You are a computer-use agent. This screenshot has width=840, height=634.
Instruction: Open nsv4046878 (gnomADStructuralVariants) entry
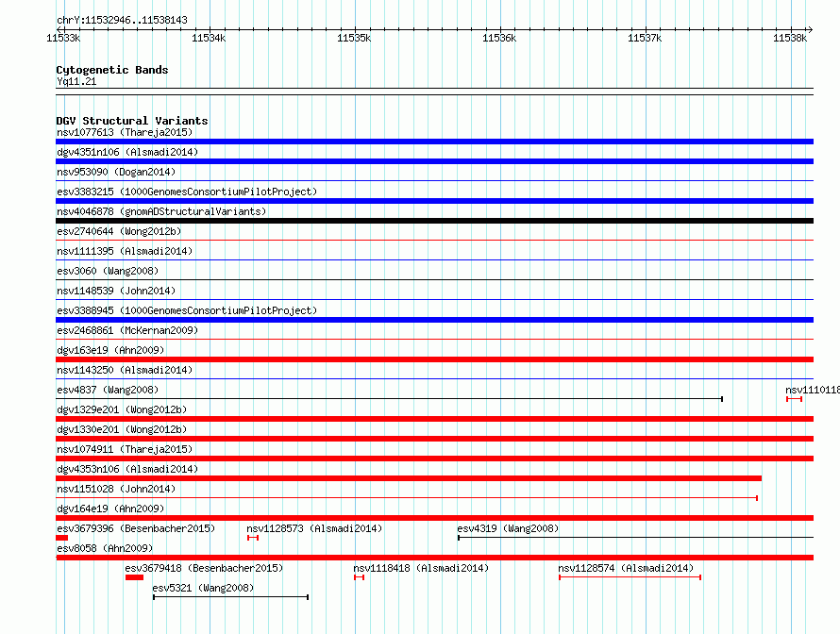(161, 211)
